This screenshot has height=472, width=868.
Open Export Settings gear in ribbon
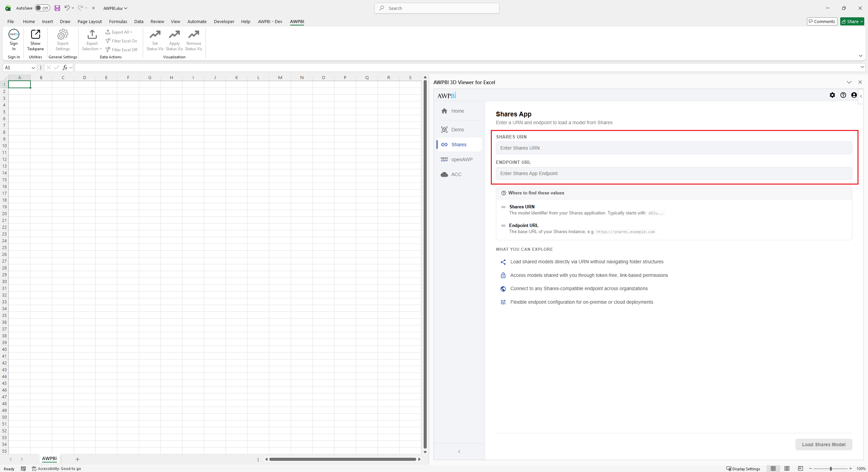tap(63, 34)
